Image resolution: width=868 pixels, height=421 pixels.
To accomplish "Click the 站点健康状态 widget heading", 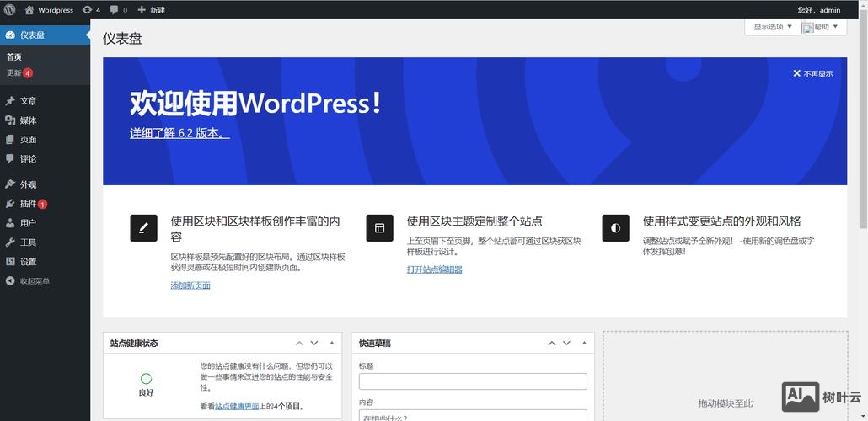I will 134,343.
